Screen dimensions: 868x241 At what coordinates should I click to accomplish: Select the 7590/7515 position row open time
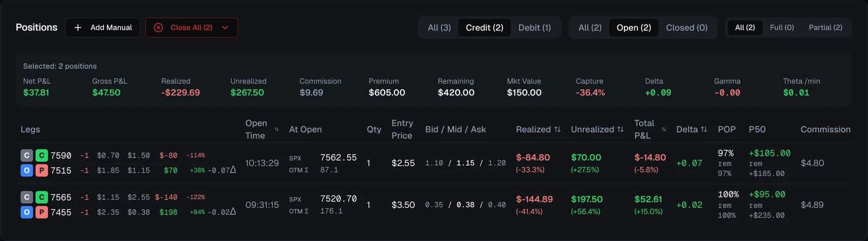pyautogui.click(x=262, y=163)
